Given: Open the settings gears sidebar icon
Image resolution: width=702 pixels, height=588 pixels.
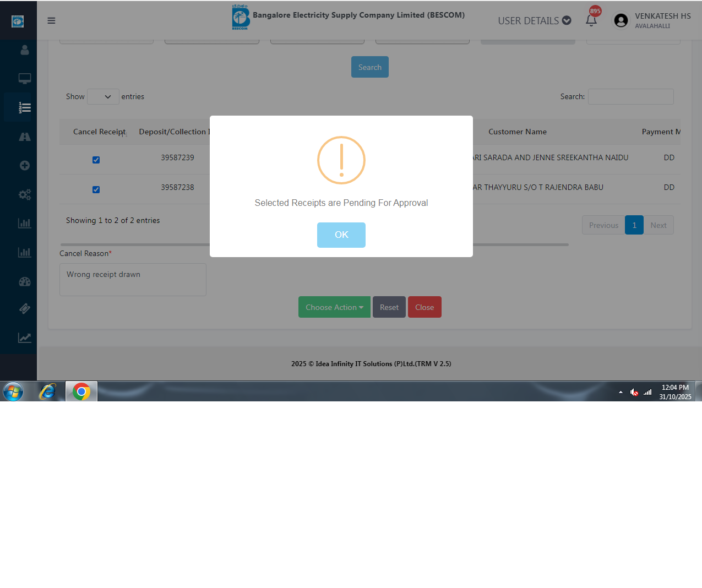Looking at the screenshot, I should point(24,194).
